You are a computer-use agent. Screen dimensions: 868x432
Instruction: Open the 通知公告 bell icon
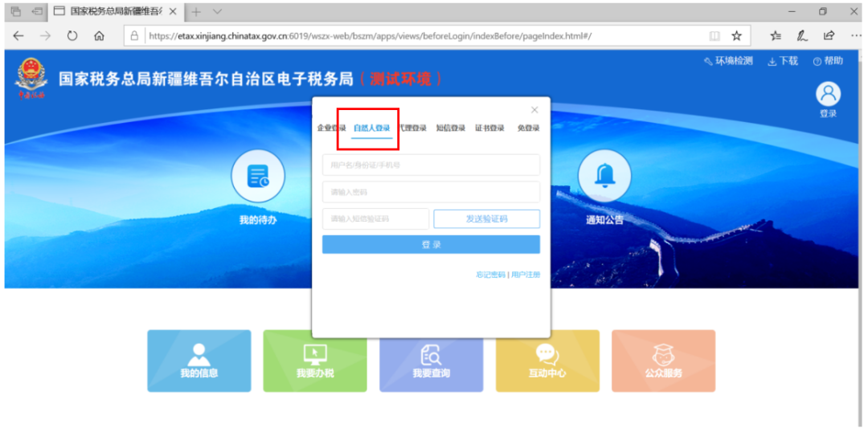(x=604, y=176)
